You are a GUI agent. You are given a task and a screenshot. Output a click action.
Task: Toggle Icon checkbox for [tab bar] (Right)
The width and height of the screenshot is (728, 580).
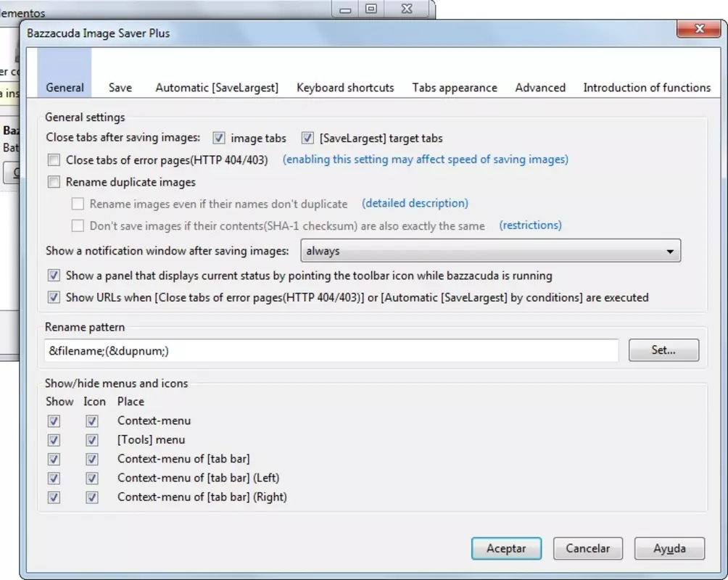pos(92,497)
